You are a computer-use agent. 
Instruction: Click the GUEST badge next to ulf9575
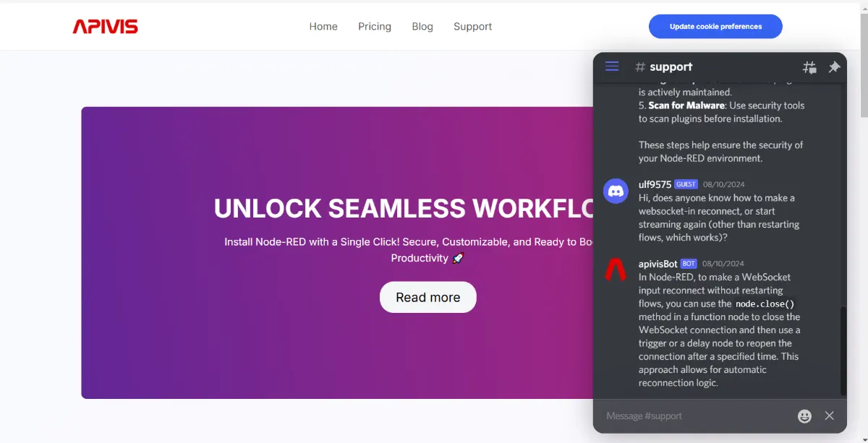685,184
